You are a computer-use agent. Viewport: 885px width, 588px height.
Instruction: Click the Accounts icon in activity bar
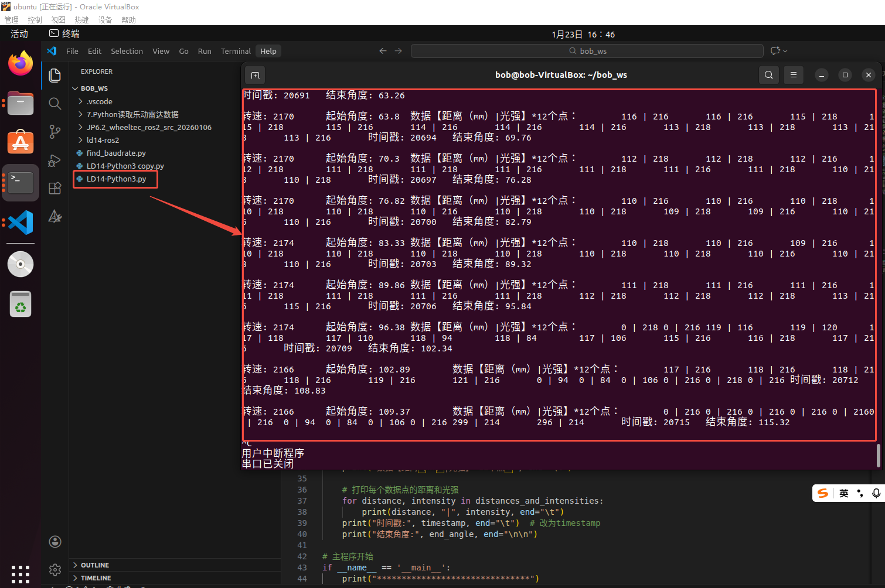click(55, 542)
